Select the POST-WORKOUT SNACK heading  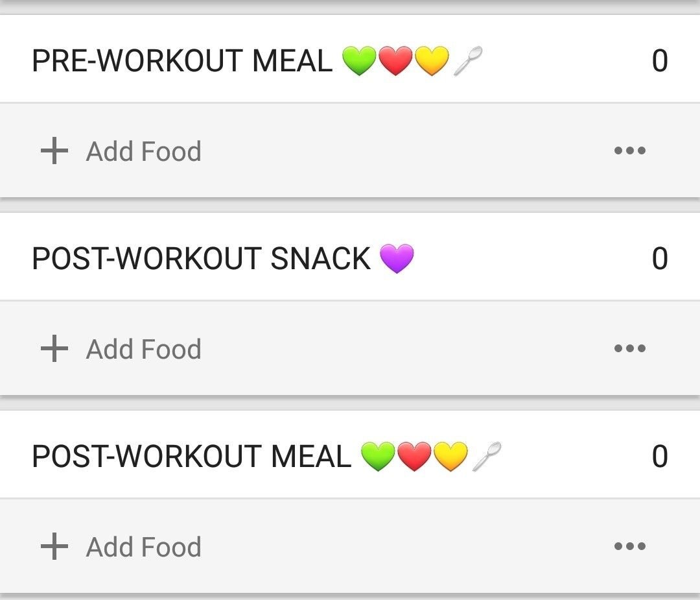(x=201, y=259)
